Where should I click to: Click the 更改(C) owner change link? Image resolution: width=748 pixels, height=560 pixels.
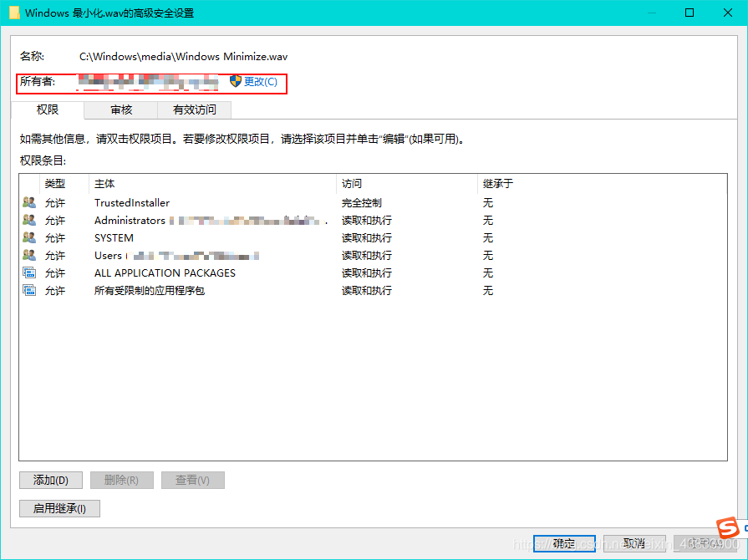pyautogui.click(x=261, y=82)
